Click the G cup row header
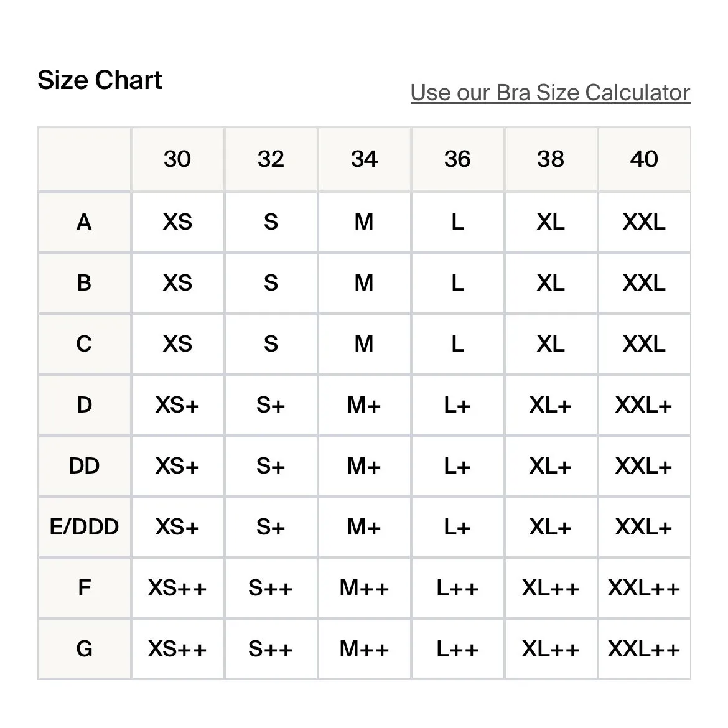Viewport: 728px width, 728px height. 84,649
